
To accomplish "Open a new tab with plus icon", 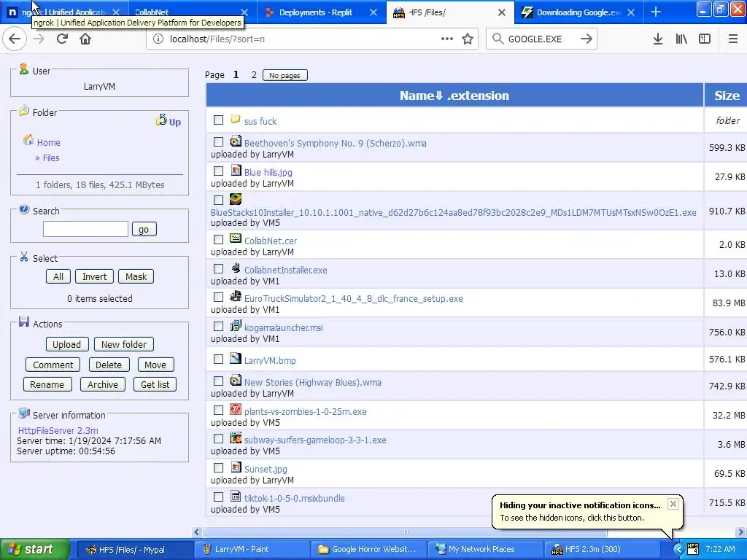I will 656,12.
